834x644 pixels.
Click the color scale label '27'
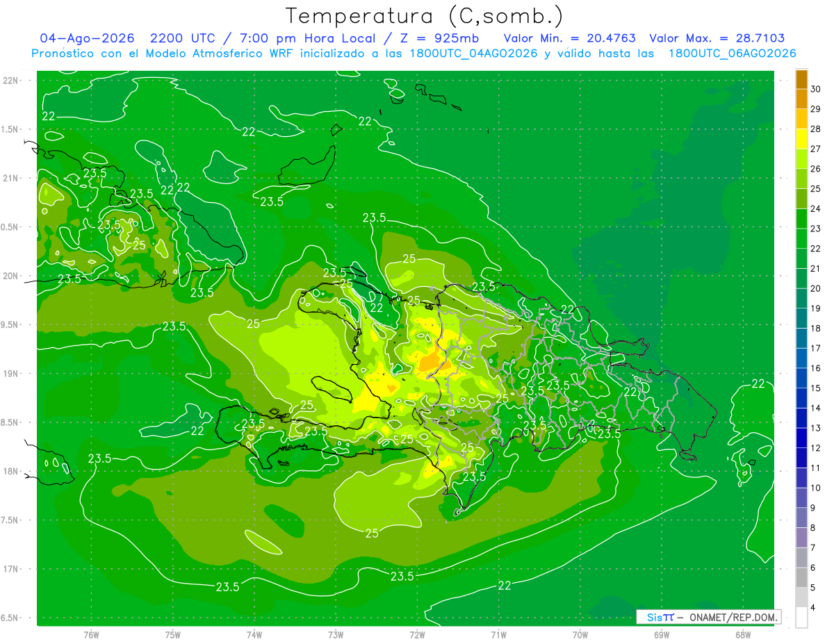point(815,149)
